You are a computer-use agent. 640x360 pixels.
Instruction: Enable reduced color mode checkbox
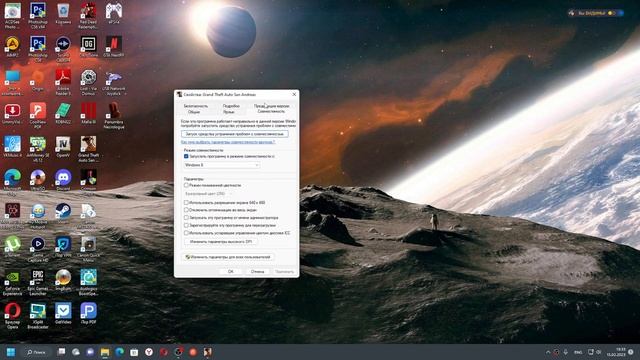186,185
